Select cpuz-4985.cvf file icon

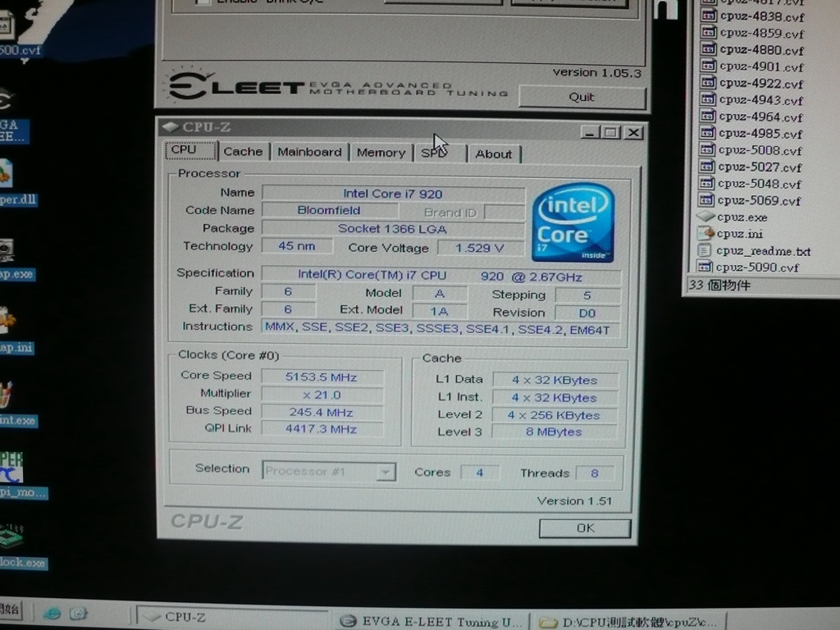point(707,132)
